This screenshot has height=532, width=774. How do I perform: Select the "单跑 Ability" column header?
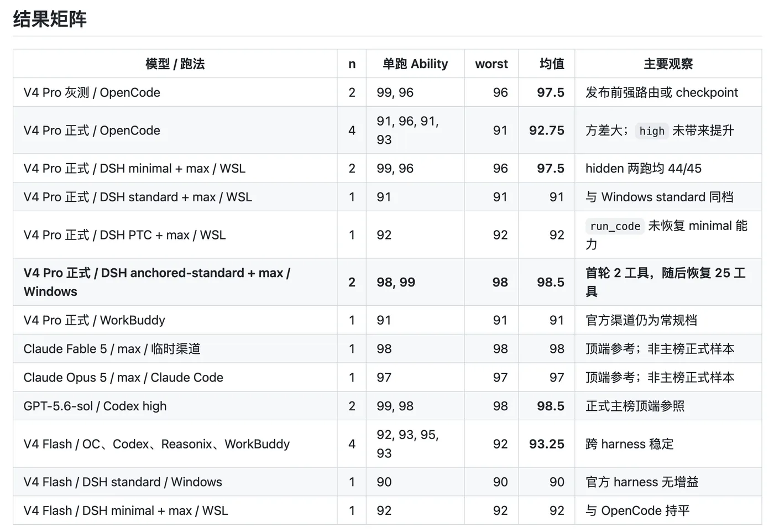[415, 64]
